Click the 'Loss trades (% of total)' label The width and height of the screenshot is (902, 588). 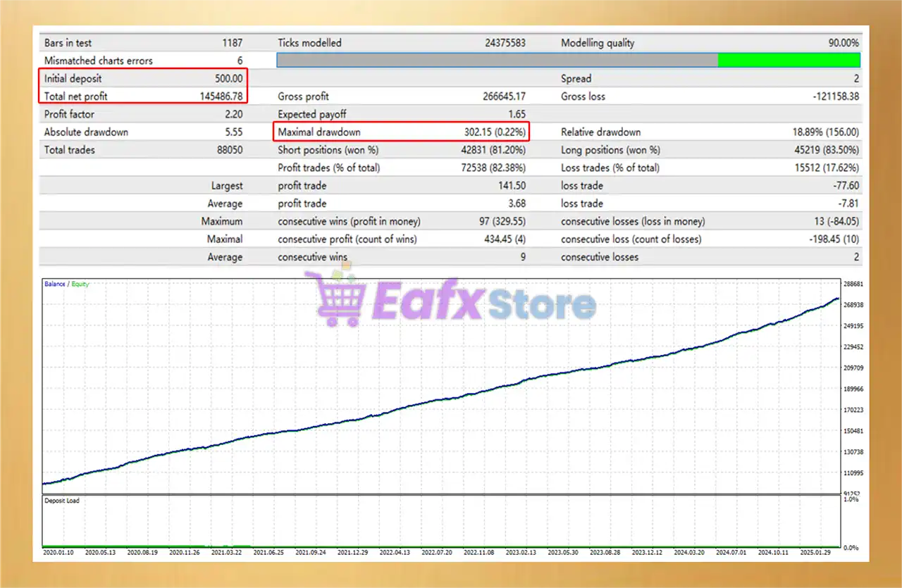point(610,168)
